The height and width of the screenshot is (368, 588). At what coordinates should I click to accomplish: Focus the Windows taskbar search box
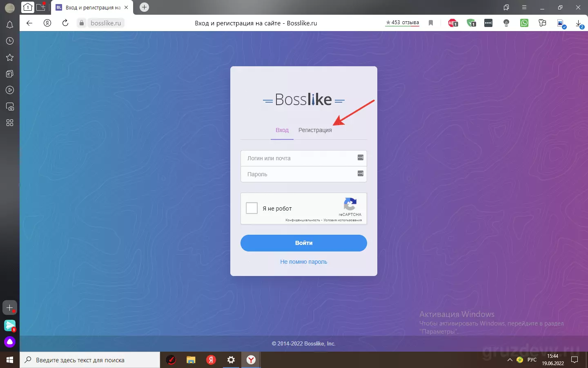[x=90, y=360]
